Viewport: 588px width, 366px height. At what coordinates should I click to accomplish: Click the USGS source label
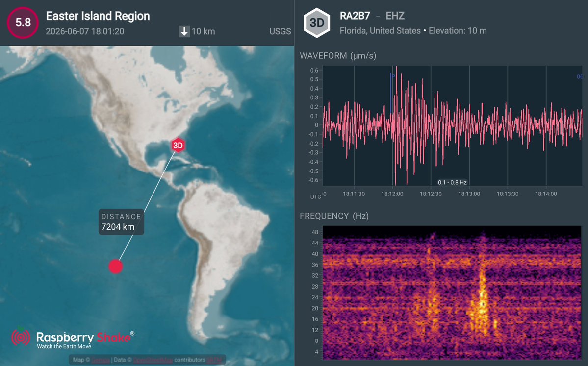(x=280, y=31)
